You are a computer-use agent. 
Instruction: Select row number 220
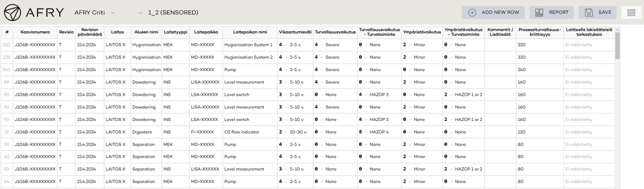[x=7, y=45]
